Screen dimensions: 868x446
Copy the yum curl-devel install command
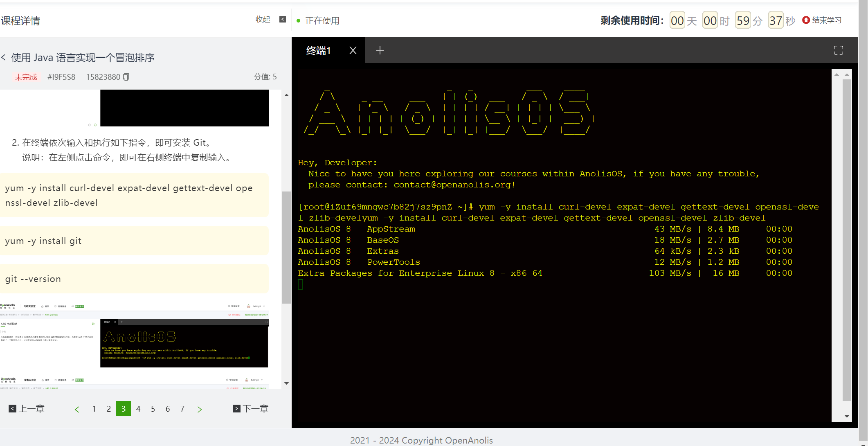pos(134,195)
